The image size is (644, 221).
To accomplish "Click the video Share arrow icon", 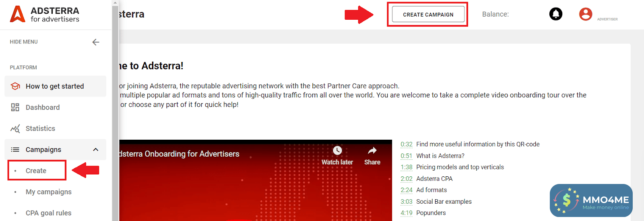I will click(x=372, y=151).
